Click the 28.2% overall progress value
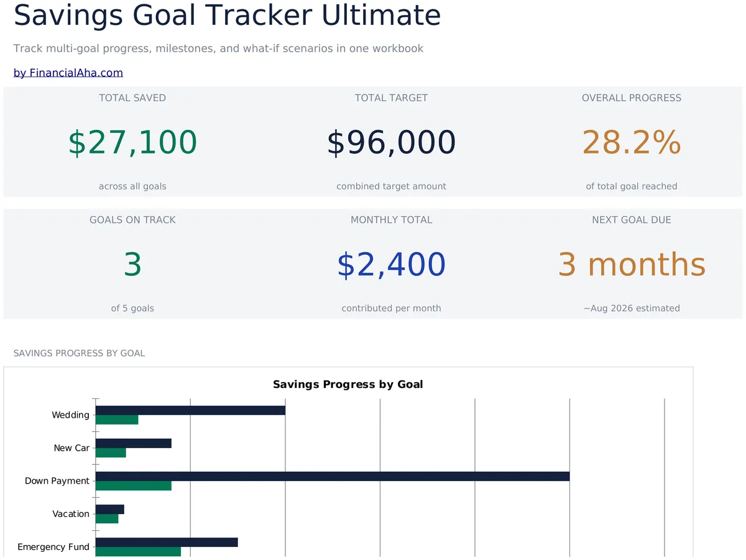 click(632, 142)
